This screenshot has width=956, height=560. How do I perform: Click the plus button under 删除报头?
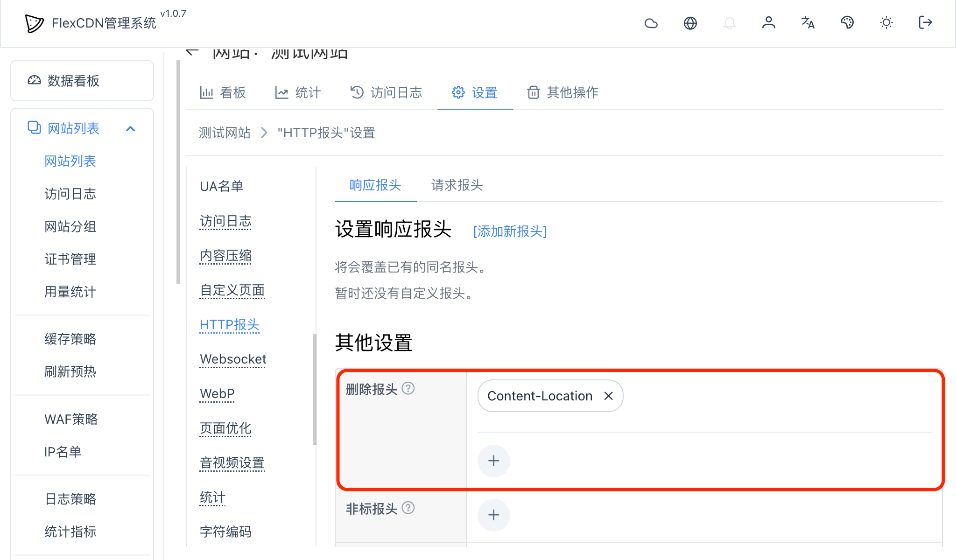click(493, 461)
